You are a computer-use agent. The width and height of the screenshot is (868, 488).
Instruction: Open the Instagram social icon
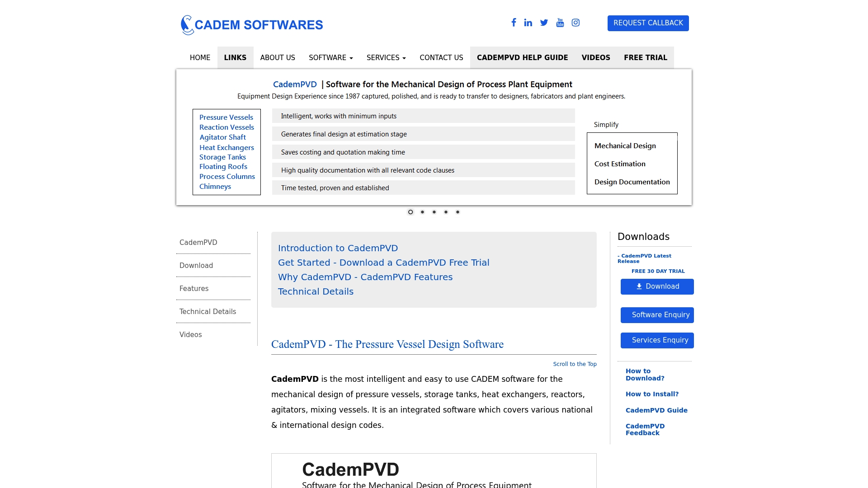click(x=576, y=23)
